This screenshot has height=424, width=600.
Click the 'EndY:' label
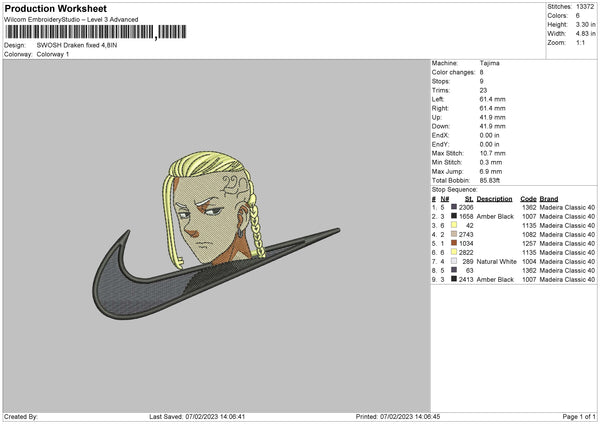(440, 144)
